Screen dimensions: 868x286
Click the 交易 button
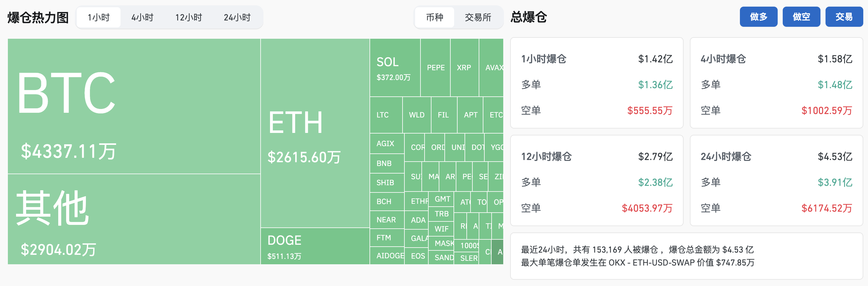[x=844, y=16]
